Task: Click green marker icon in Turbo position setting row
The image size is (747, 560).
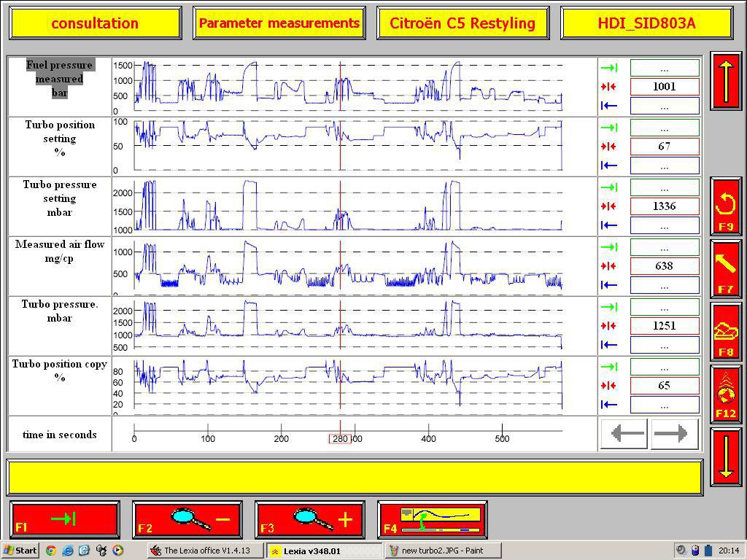Action: pyautogui.click(x=609, y=128)
